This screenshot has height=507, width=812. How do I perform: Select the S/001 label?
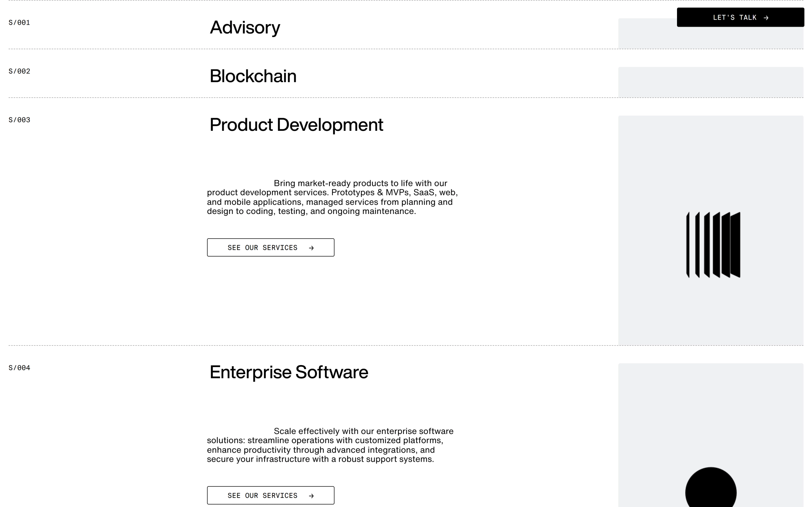tap(19, 23)
